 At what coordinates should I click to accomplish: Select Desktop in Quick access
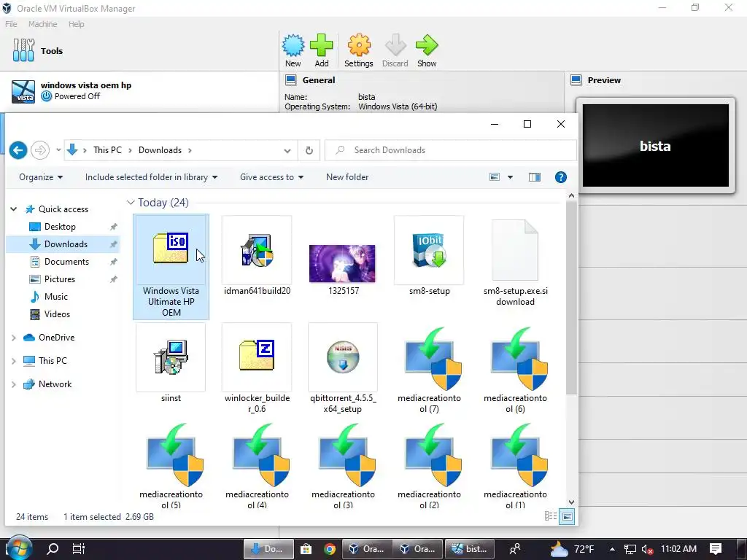coord(60,227)
